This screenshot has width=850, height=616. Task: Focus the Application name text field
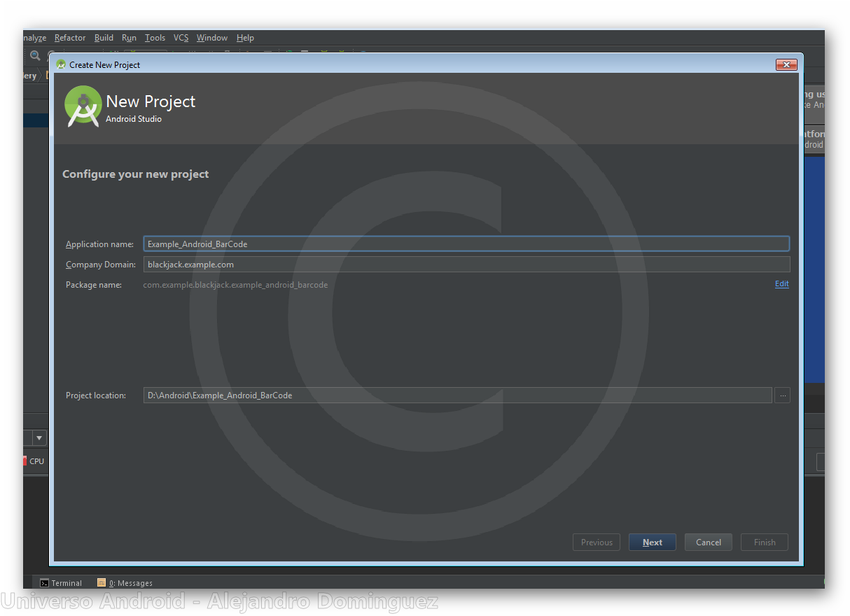[x=466, y=244]
